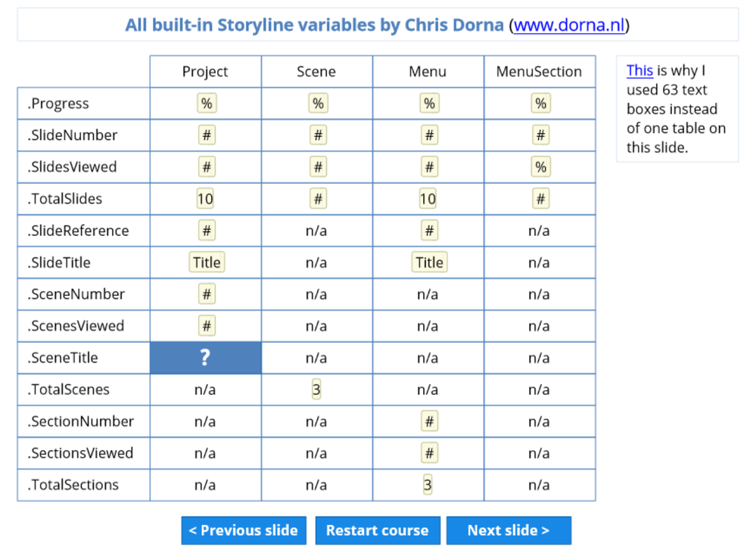Image resolution: width=756 pixels, height=556 pixels.
Task: Select Project TotalSlides value 10
Action: 205,199
